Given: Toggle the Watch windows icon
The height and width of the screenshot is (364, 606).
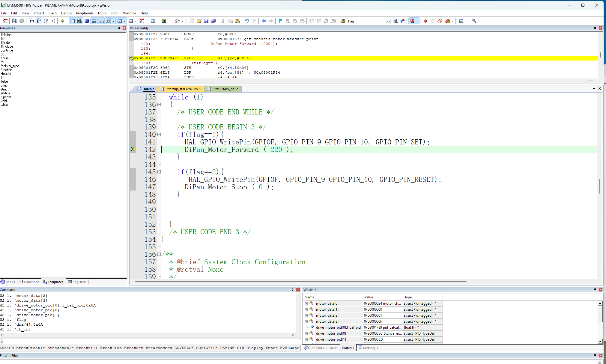Looking at the screenshot, I should click(x=109, y=21).
